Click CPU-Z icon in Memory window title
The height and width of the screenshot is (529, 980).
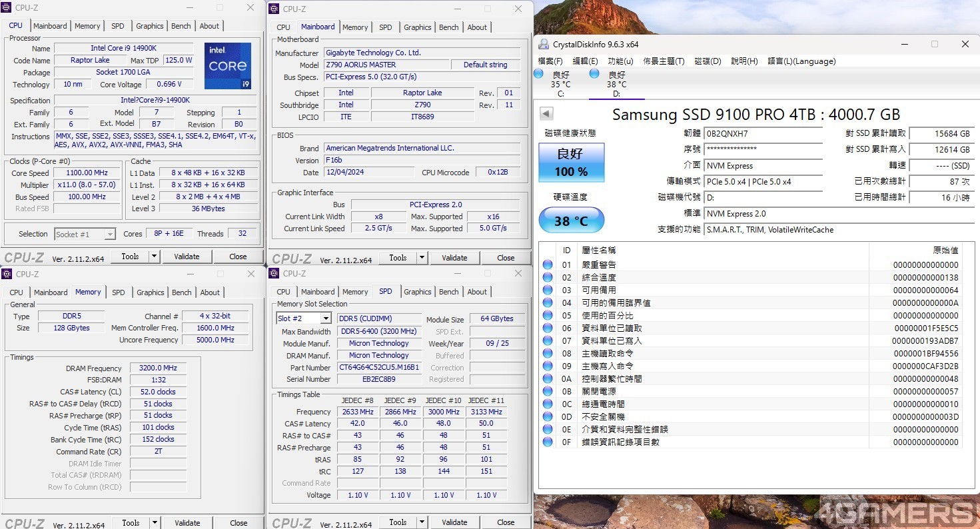(7, 274)
